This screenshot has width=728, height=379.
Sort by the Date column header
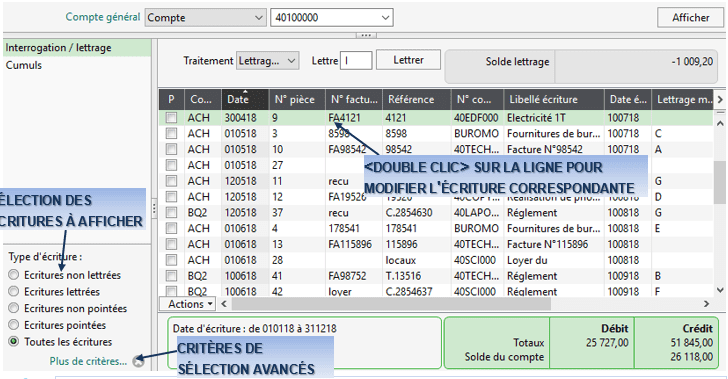245,99
